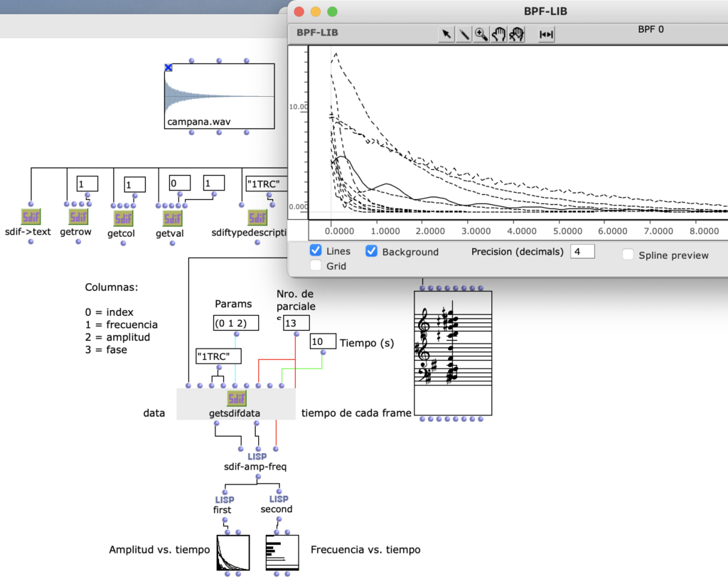This screenshot has height=584, width=728.
Task: Choose the hand pan tool
Action: [x=499, y=34]
